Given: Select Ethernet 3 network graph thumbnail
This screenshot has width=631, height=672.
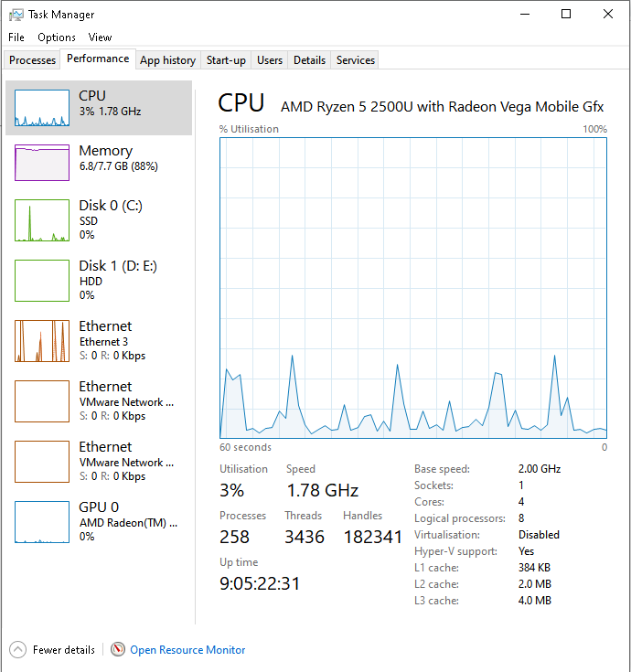Looking at the screenshot, I should click(x=42, y=341).
